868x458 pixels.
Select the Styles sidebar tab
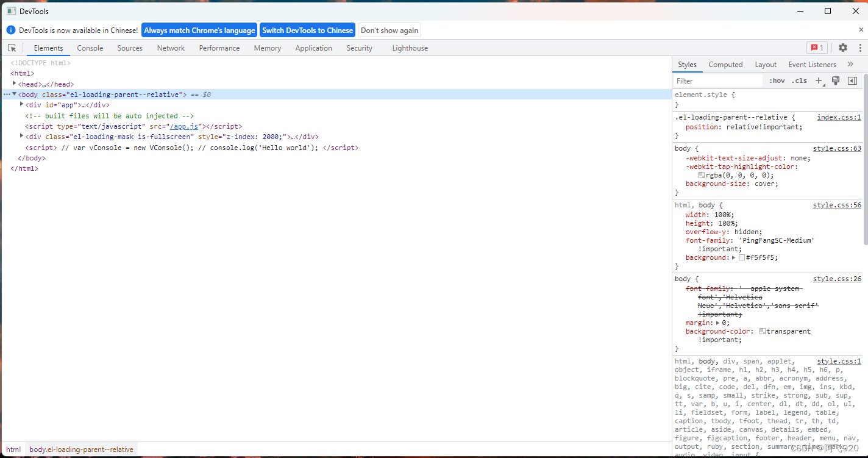coord(687,65)
